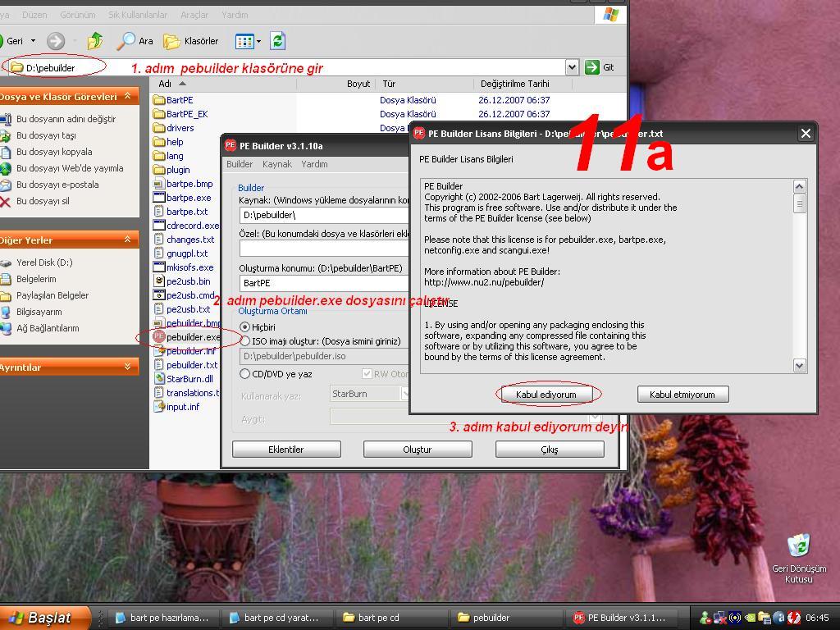Expand the address bar dropdown

point(572,67)
